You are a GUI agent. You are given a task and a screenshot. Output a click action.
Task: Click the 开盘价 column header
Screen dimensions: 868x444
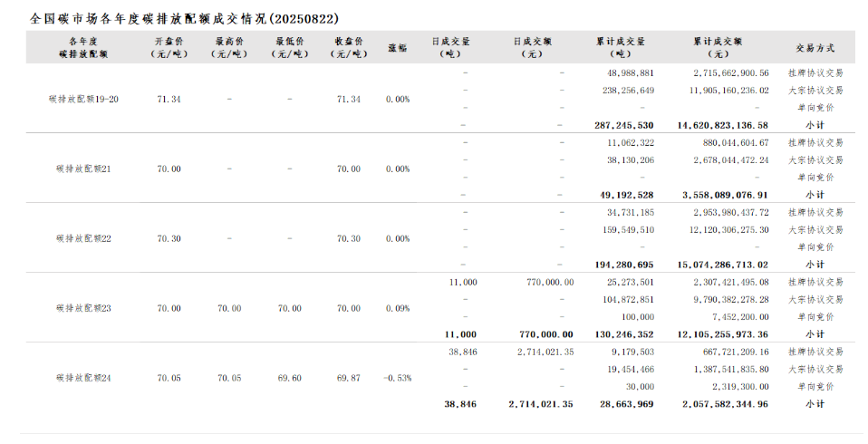tap(169, 47)
